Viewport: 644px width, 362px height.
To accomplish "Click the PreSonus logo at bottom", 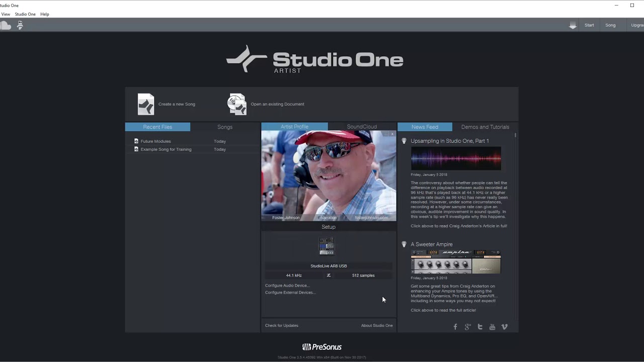I will coord(321,347).
